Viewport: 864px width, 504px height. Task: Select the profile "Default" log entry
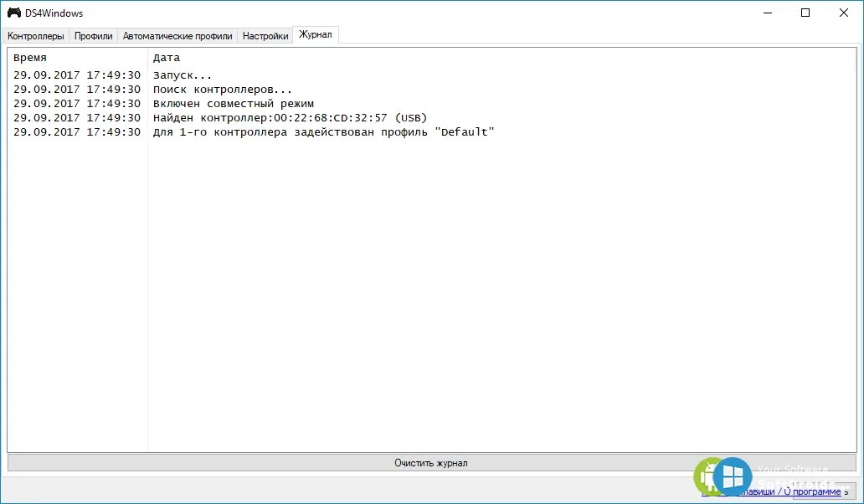pos(324,132)
